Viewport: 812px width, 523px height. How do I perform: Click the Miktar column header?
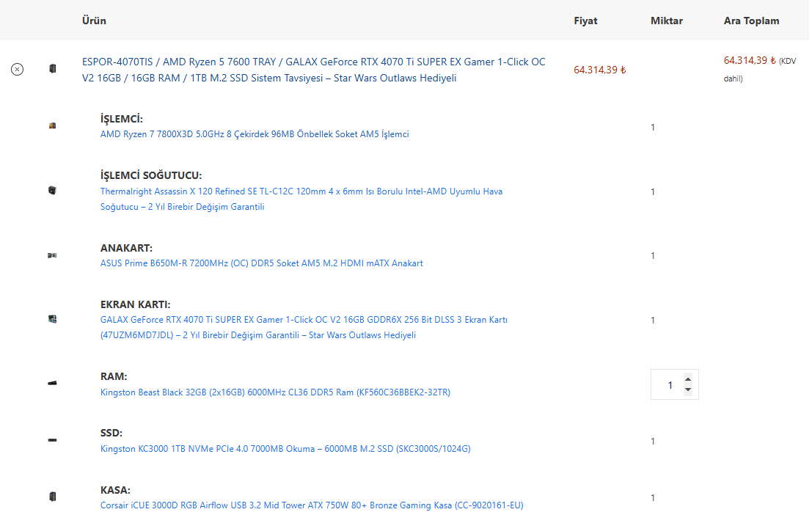(667, 21)
